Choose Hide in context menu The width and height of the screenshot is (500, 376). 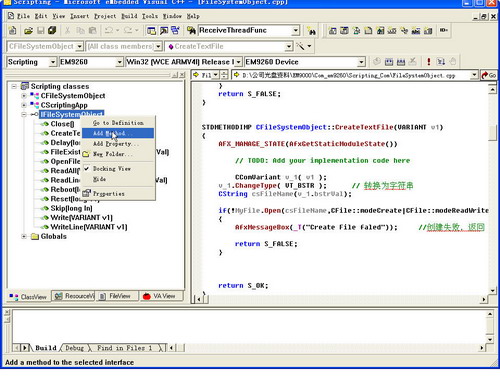pyautogui.click(x=118, y=179)
